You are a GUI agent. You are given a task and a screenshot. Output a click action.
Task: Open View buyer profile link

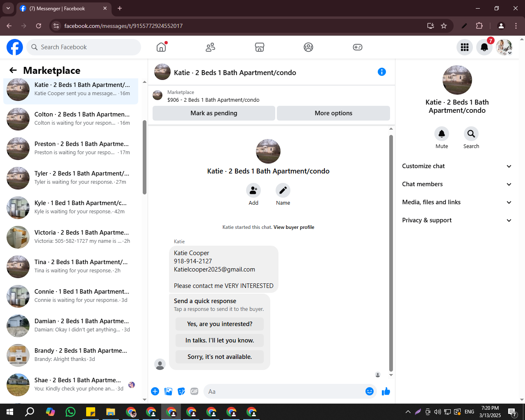(x=294, y=227)
